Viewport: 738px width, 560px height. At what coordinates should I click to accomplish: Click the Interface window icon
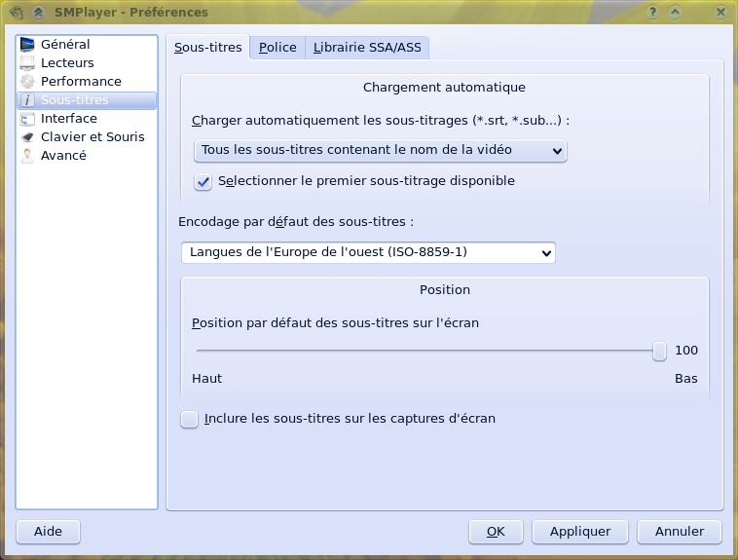[27, 119]
